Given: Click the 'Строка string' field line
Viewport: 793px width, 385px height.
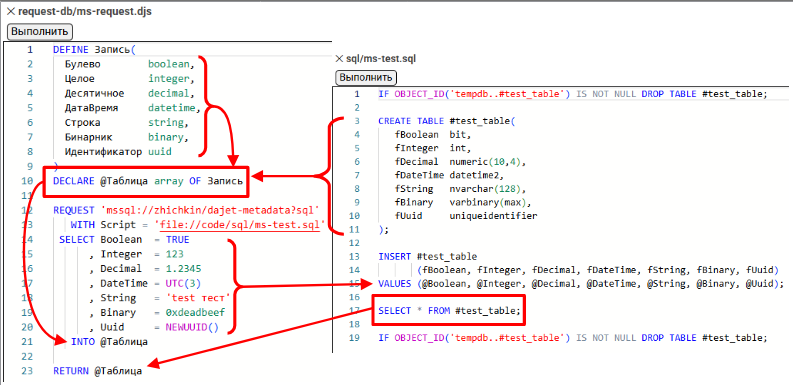Looking at the screenshot, I should click(x=127, y=122).
